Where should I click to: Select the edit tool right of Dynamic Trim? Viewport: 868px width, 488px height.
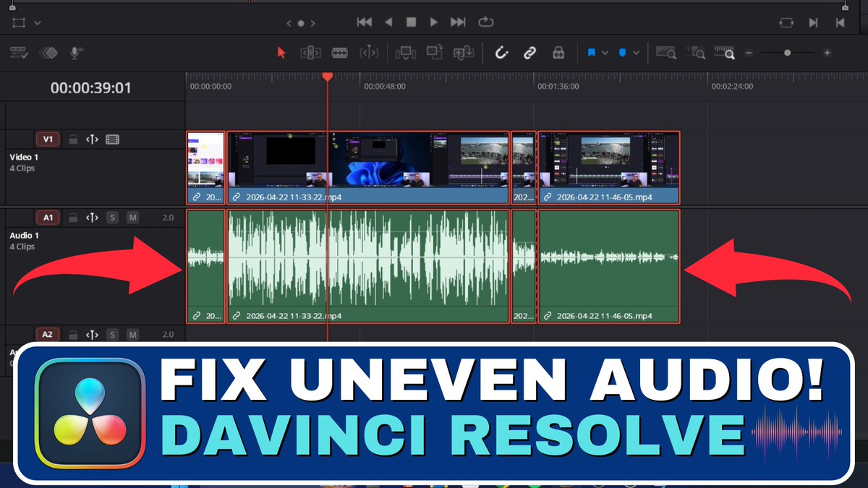click(369, 53)
